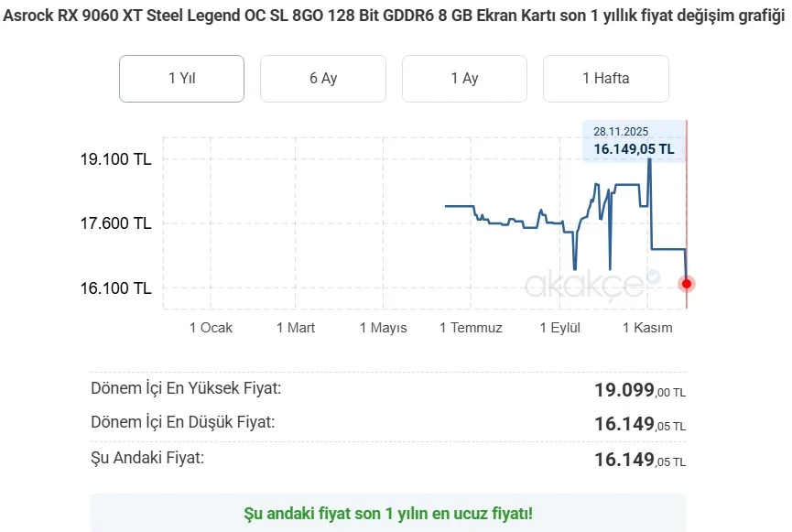Open the 1 Hafta view tab
The width and height of the screenshot is (792, 532).
605,79
